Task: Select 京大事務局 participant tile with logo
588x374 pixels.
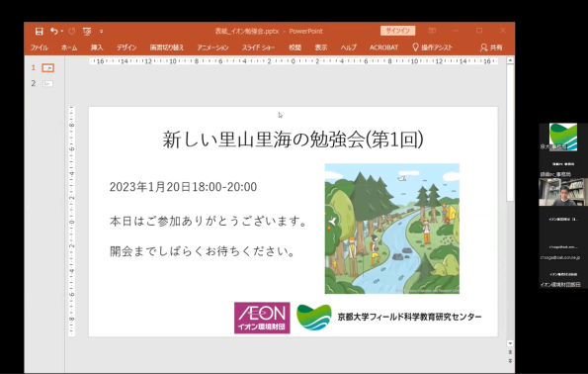Action: click(563, 138)
